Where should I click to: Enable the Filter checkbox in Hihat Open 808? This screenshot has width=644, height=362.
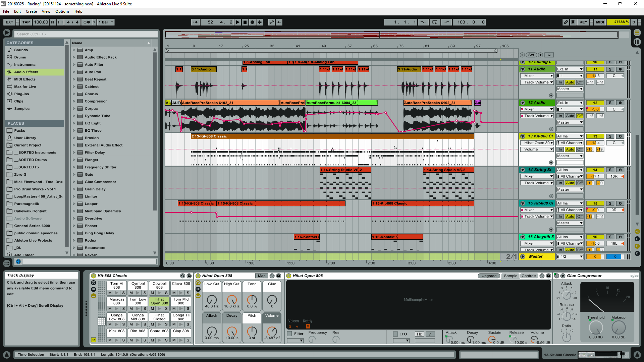(289, 334)
